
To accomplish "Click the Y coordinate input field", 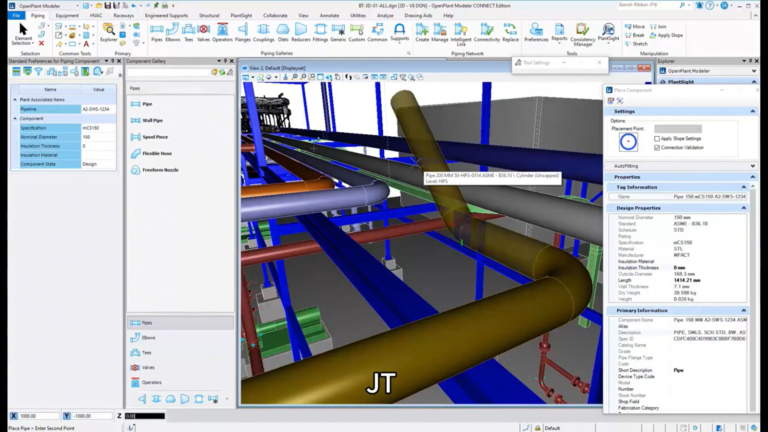I will (92, 416).
